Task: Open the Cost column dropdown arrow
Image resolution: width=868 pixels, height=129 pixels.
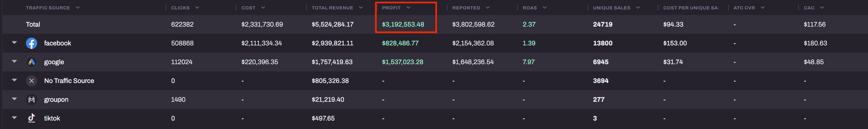Action: (x=263, y=8)
